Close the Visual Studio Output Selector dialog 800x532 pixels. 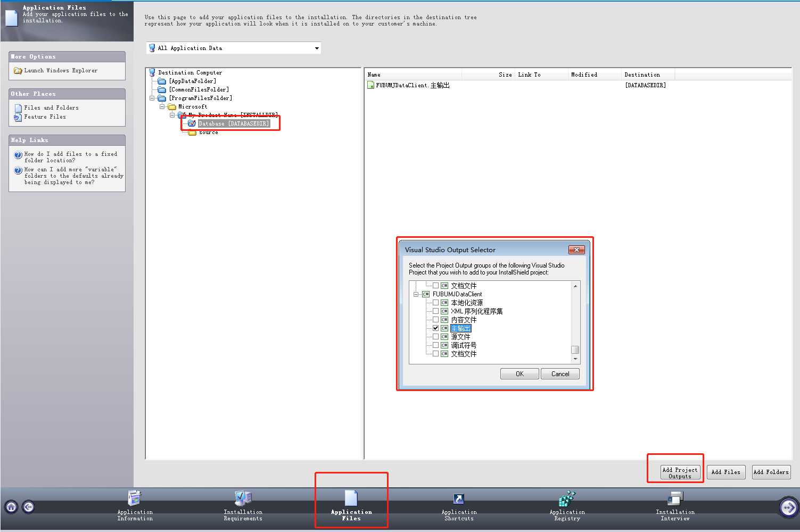click(576, 250)
